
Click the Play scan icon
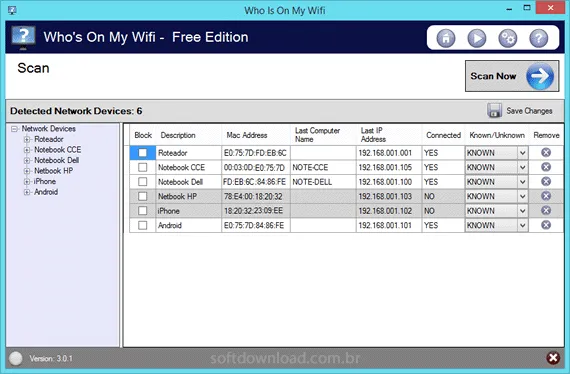click(477, 38)
